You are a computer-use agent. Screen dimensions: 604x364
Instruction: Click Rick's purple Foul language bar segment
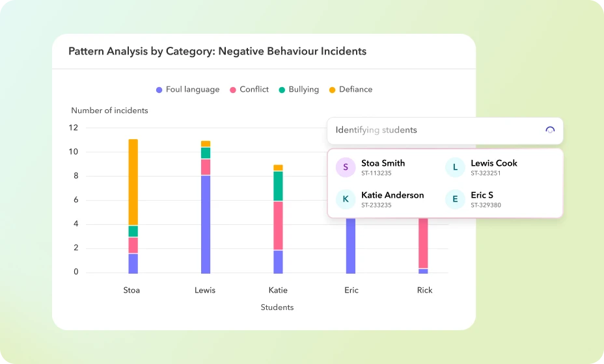pos(423,271)
